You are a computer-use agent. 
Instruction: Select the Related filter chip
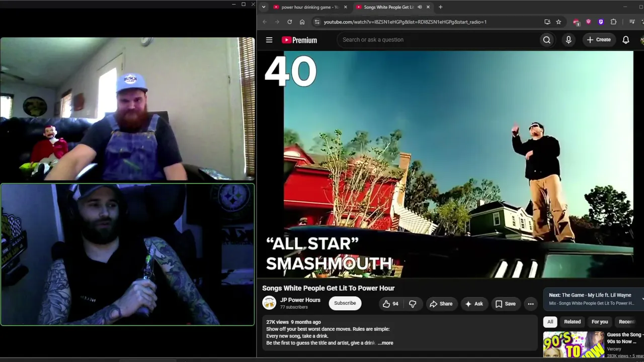572,322
